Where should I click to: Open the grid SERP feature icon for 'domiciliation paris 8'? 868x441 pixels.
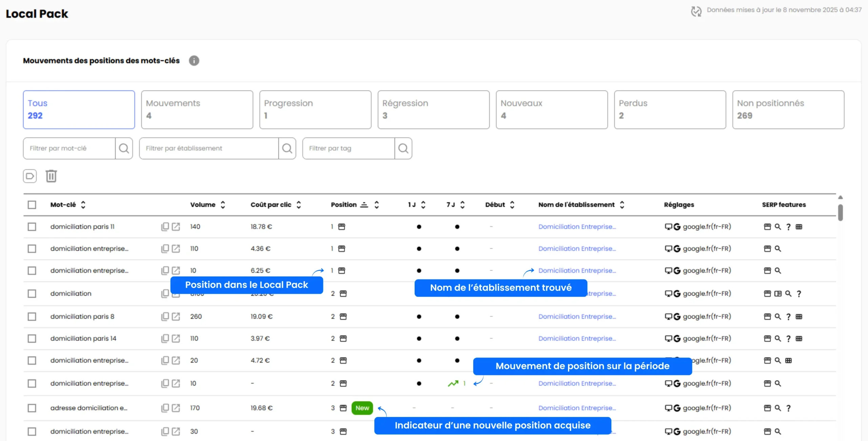coord(799,316)
